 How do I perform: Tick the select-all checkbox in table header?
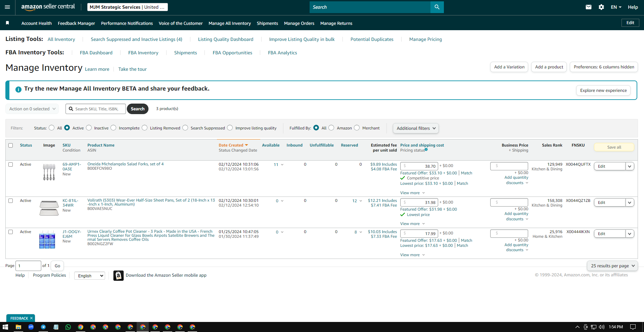pyautogui.click(x=11, y=145)
